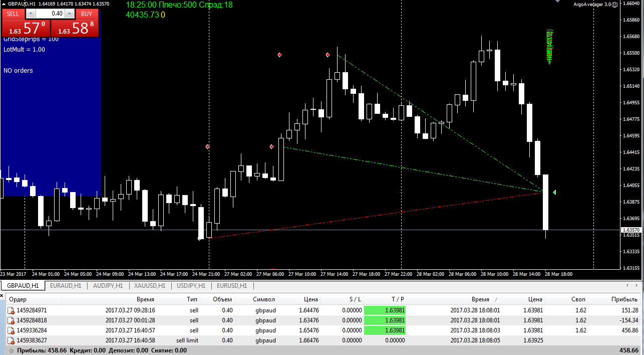Click the red SELL button
644x355 pixels.
(x=13, y=14)
